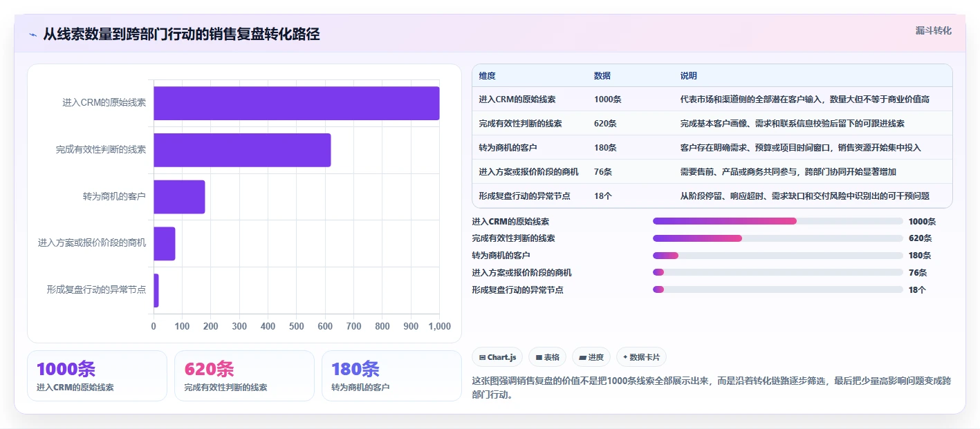This screenshot has height=429, width=980.
Task: Click description starting 需要售前、产品或商务
Action: point(788,172)
